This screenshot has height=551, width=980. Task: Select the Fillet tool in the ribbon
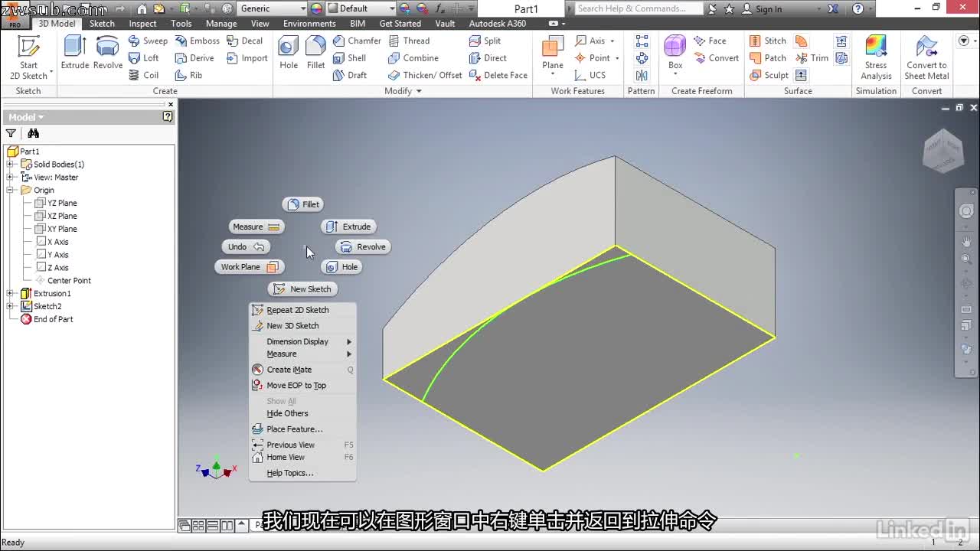315,52
